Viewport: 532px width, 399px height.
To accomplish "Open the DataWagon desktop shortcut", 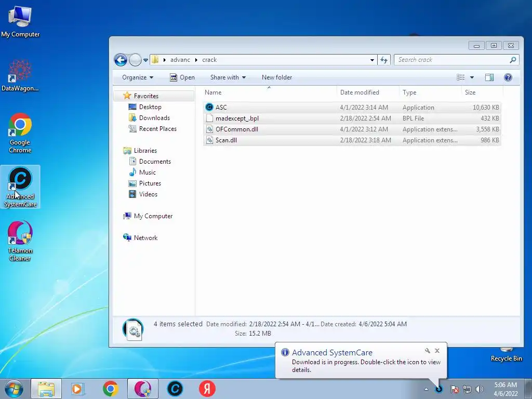I will tap(20, 76).
